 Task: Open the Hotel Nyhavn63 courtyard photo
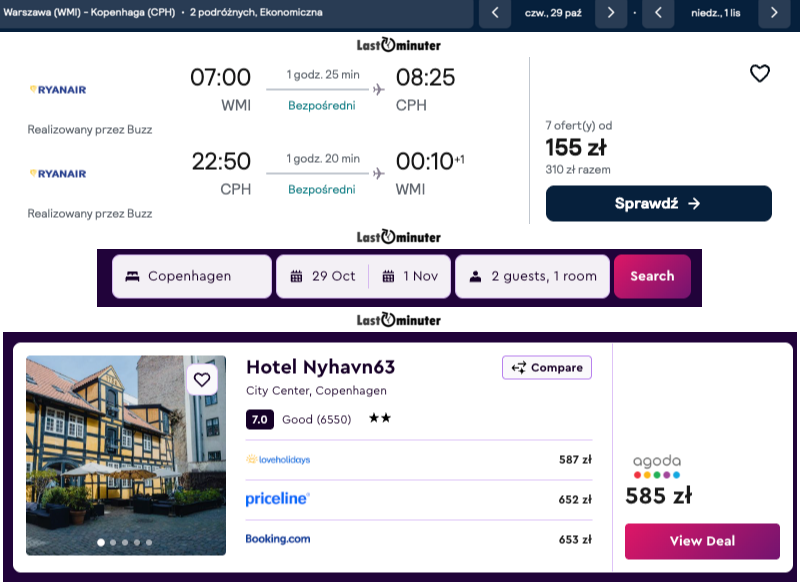pos(126,455)
